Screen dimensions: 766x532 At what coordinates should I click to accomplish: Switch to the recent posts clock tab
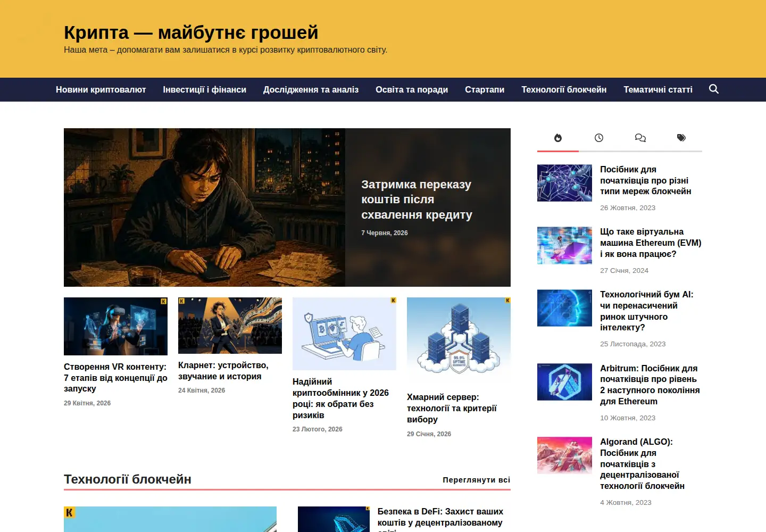pyautogui.click(x=599, y=138)
